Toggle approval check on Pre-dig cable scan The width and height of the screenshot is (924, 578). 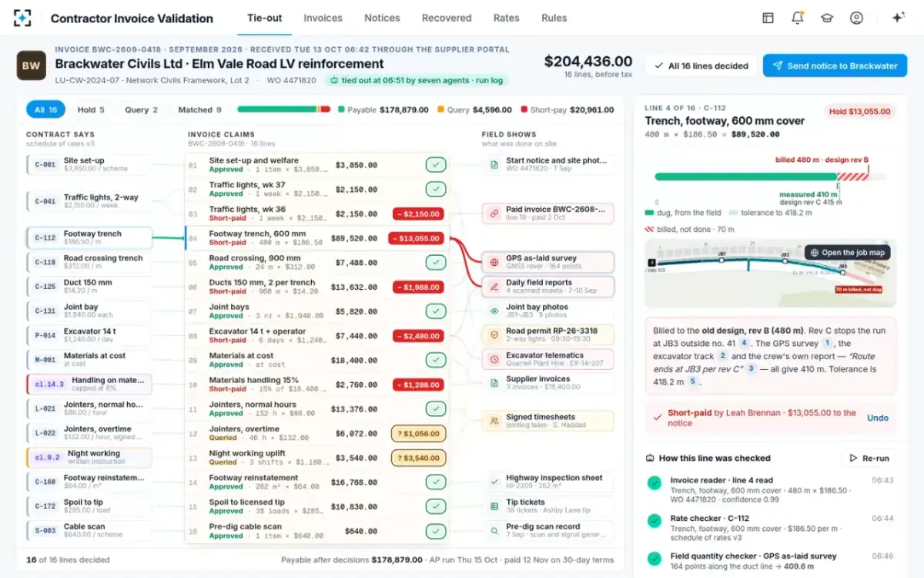[436, 531]
